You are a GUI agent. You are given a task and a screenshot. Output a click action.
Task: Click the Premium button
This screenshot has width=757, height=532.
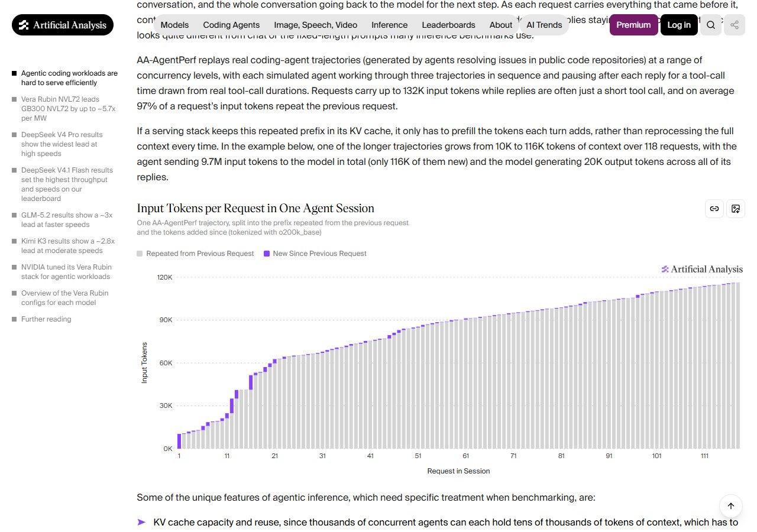coord(633,25)
